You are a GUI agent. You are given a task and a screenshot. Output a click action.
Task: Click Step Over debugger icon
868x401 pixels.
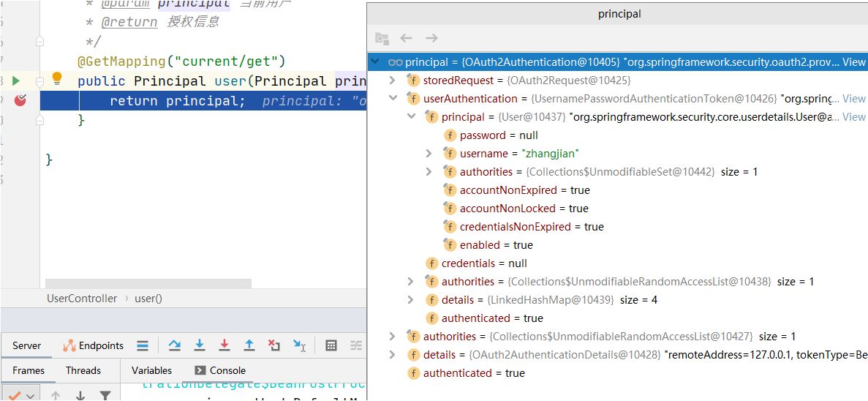pos(174,345)
